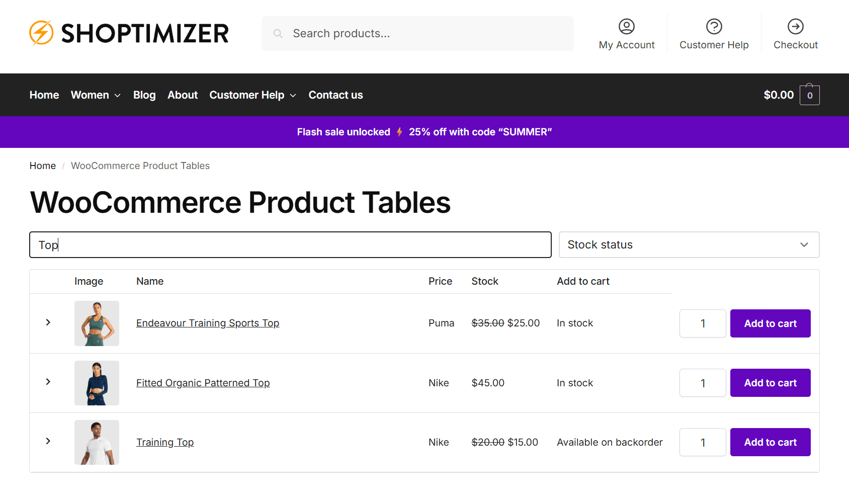The width and height of the screenshot is (849, 504).
Task: Select the Blog menu item
Action: coord(144,95)
